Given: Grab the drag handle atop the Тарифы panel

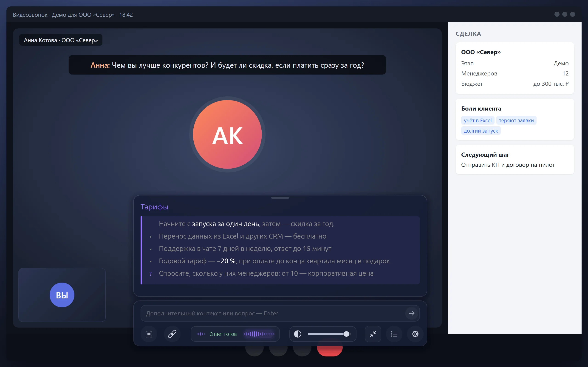Looking at the screenshot, I should (x=280, y=198).
